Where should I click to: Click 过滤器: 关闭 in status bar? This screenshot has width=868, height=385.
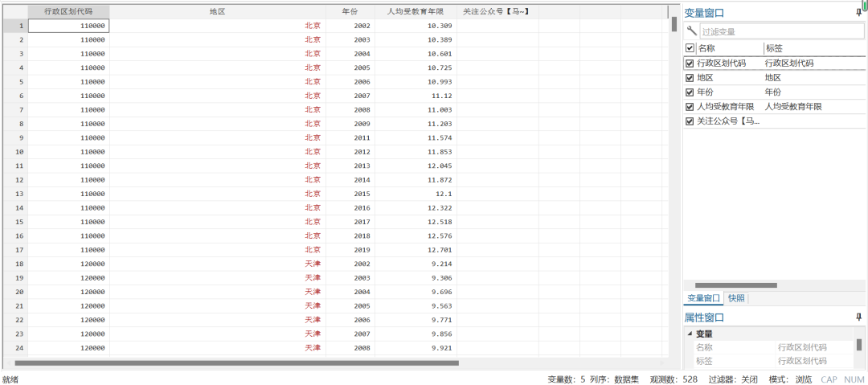click(735, 379)
